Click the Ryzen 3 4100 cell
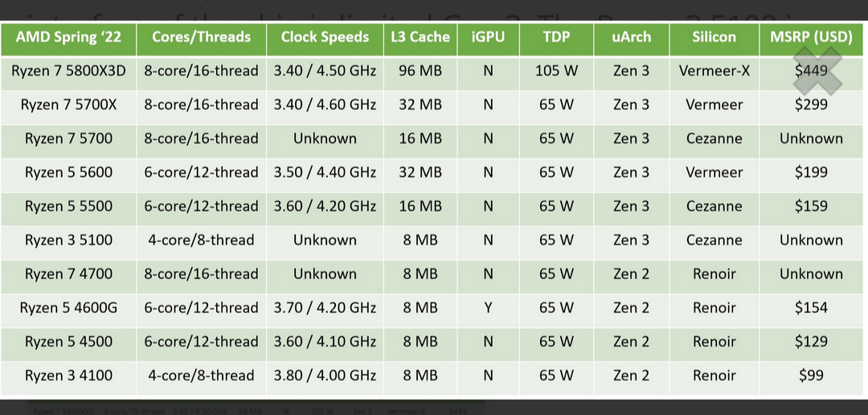The image size is (868, 415). click(68, 375)
